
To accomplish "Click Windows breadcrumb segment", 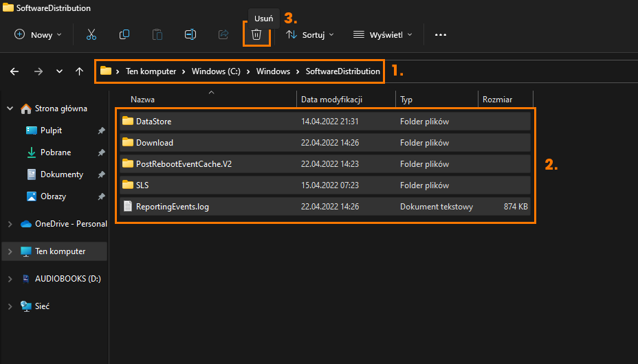I will click(x=273, y=71).
